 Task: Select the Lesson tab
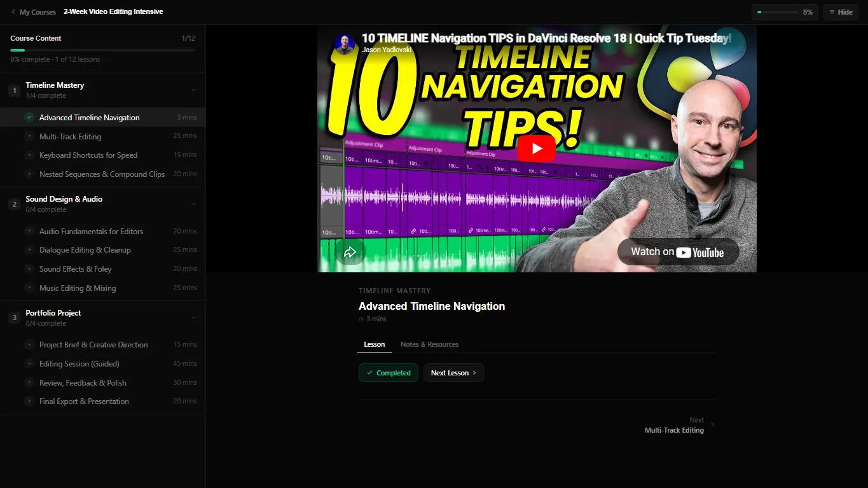[x=375, y=344]
